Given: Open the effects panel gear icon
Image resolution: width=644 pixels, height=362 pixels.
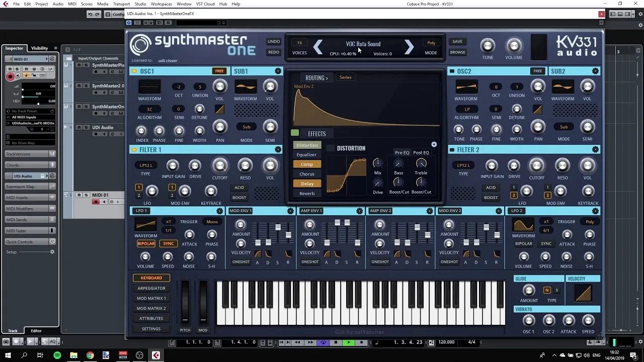Looking at the screenshot, I should pos(434,144).
